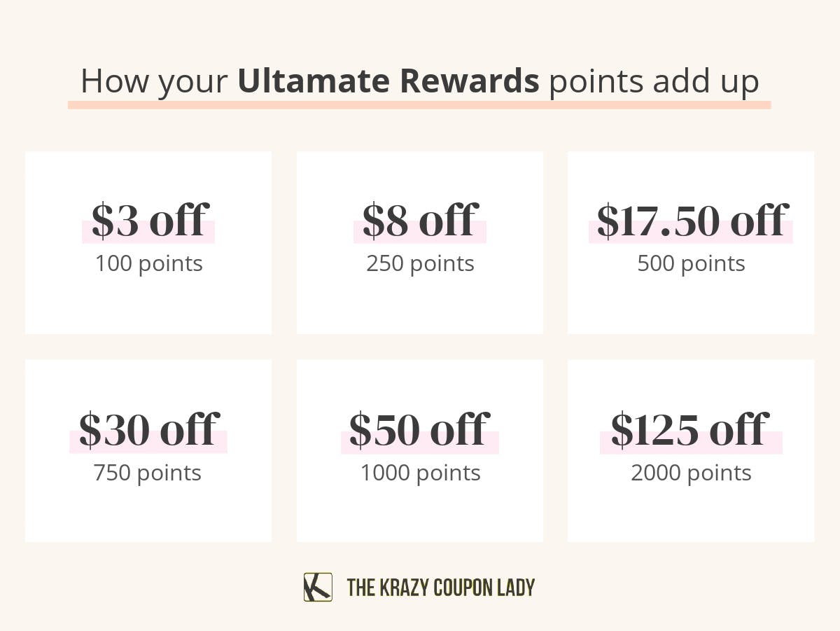This screenshot has width=840, height=631.
Task: Click the "750 points" label
Action: coord(148,473)
